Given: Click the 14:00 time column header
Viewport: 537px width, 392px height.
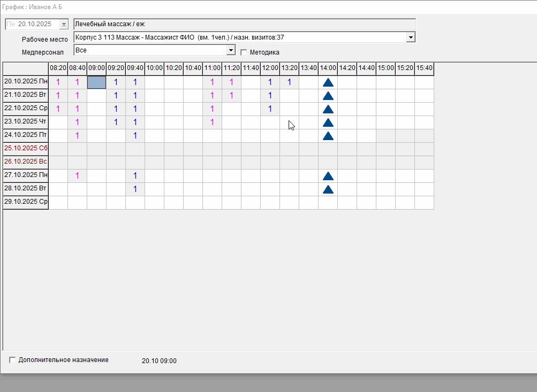Looking at the screenshot, I should pyautogui.click(x=328, y=68).
